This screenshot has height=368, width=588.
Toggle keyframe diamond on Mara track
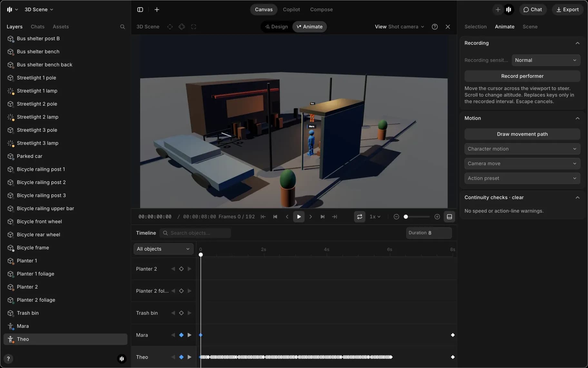click(x=181, y=335)
